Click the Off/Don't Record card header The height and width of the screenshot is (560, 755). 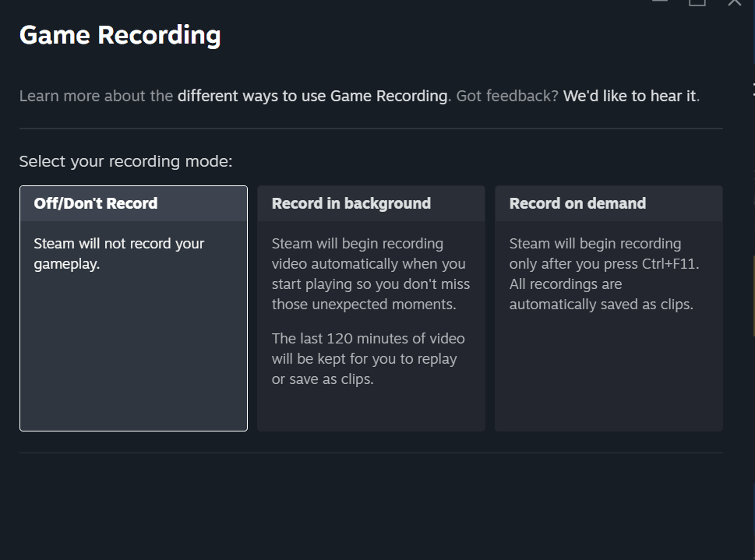pyautogui.click(x=96, y=203)
